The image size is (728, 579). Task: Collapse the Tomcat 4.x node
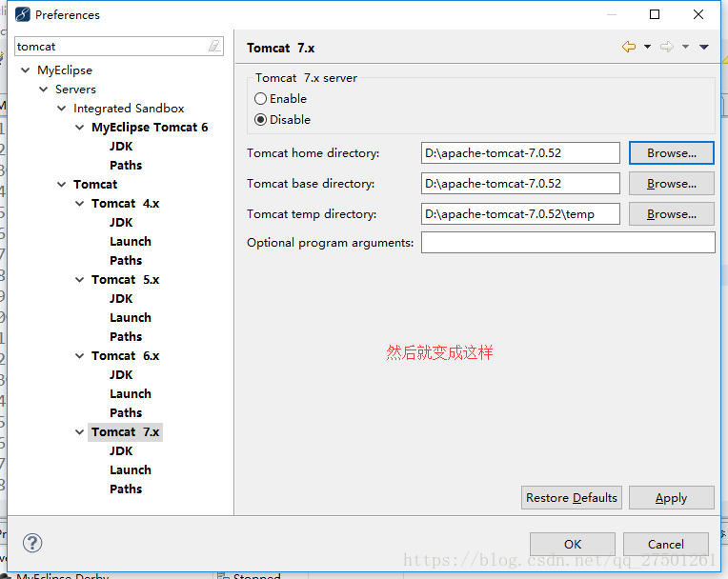click(x=80, y=203)
